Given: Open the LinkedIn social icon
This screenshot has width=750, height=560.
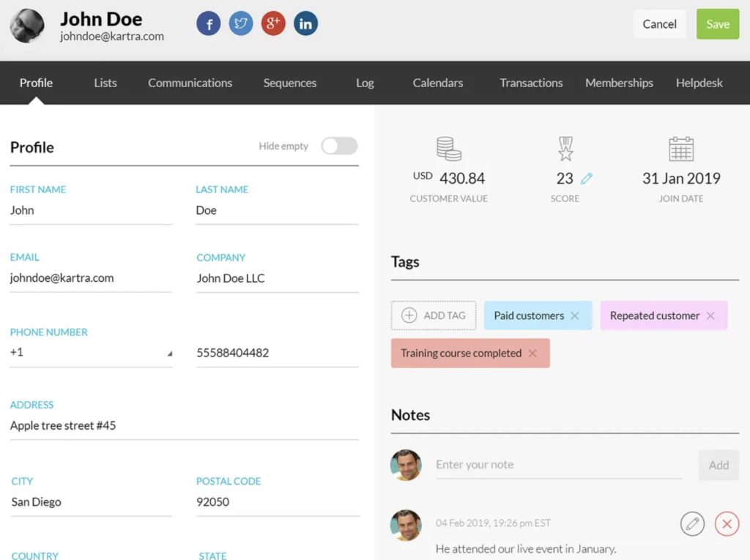Looking at the screenshot, I should [x=305, y=23].
